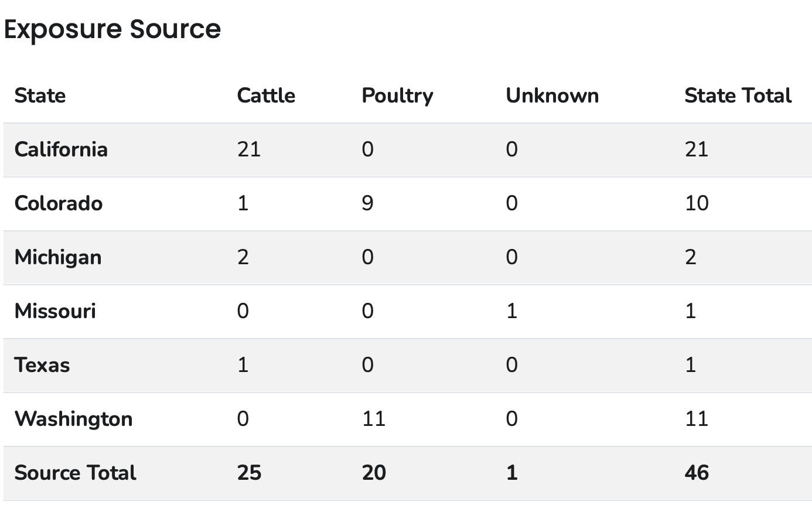This screenshot has width=812, height=505.
Task: Click Colorado's Poultry count of 9
Action: 367,203
